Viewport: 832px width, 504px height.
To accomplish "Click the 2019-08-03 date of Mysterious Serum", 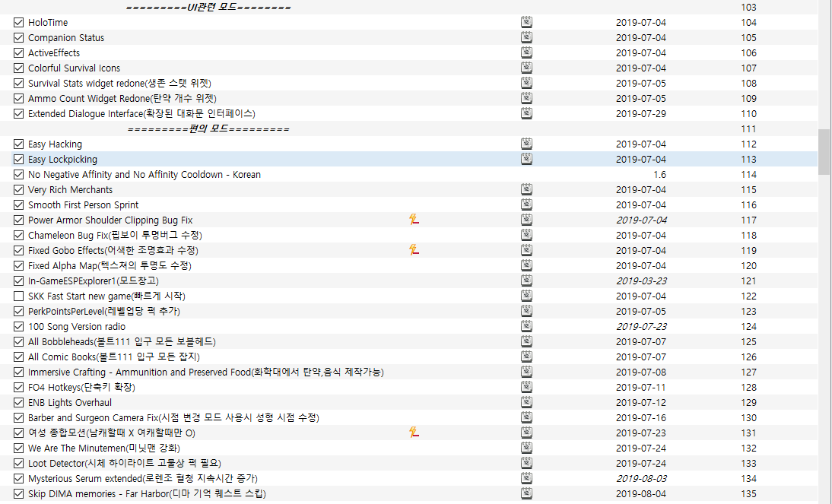I will [x=641, y=479].
